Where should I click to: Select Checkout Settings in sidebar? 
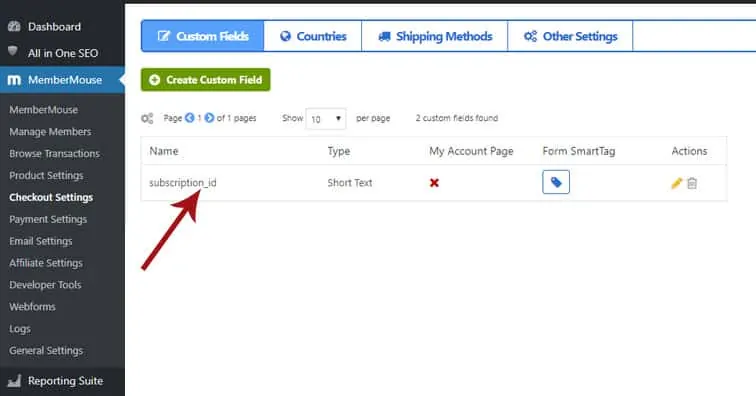[x=51, y=197]
